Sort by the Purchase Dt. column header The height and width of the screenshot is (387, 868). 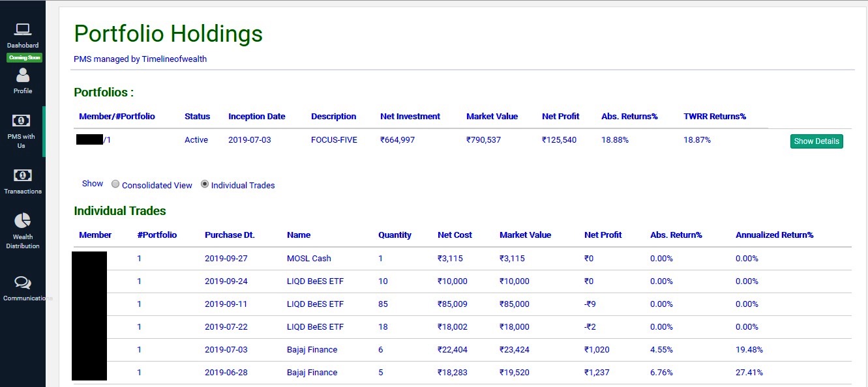pos(230,235)
